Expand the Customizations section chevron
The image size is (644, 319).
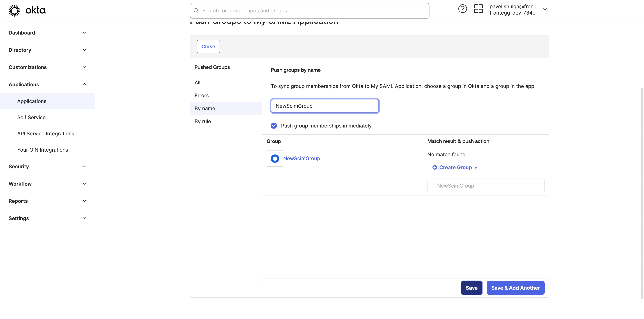84,67
